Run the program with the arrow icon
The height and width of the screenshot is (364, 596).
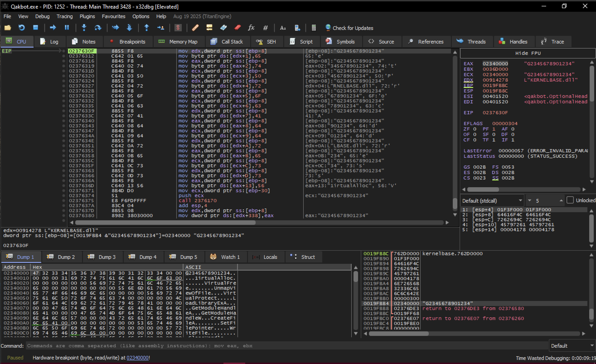(53, 28)
